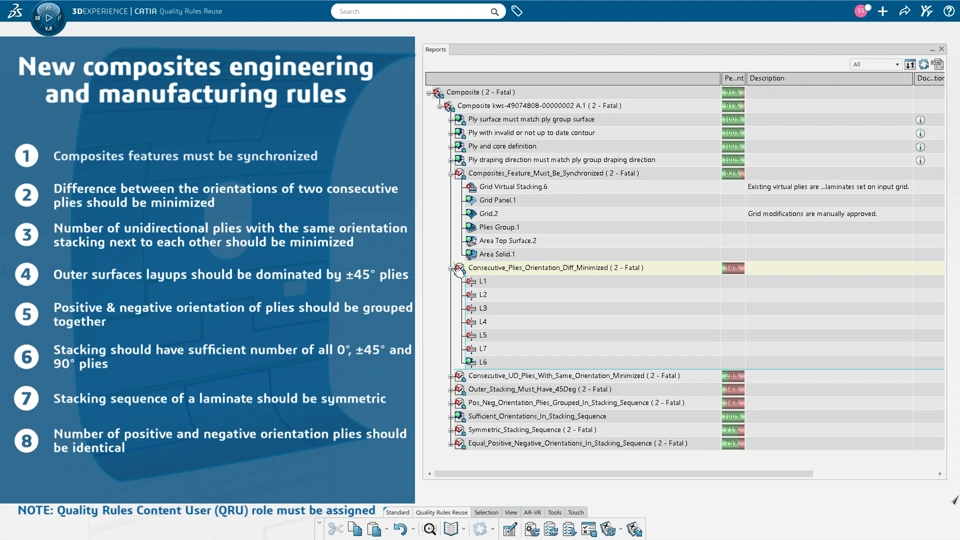Open info icon for Ply and core definition row
The height and width of the screenshot is (540, 960).
(920, 147)
